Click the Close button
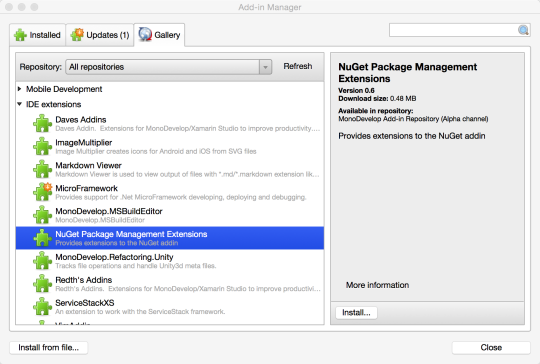Screen dimensions: 540x364 491,347
